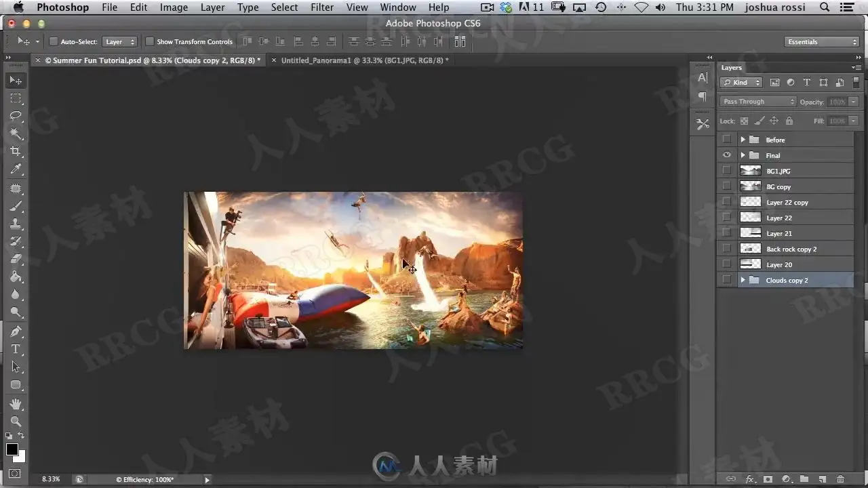Select the Path Selection tool
The width and height of the screenshot is (868, 488).
point(16,367)
